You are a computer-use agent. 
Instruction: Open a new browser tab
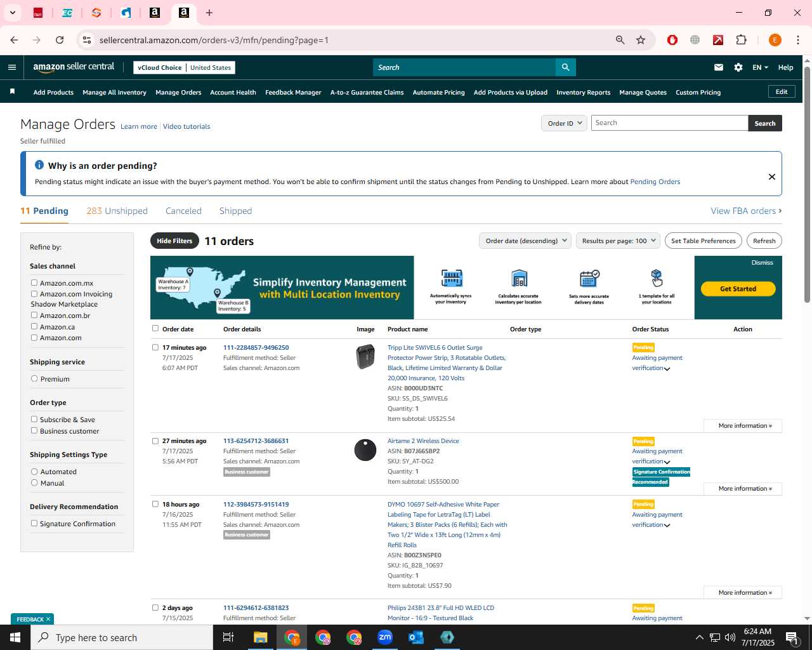pyautogui.click(x=209, y=13)
